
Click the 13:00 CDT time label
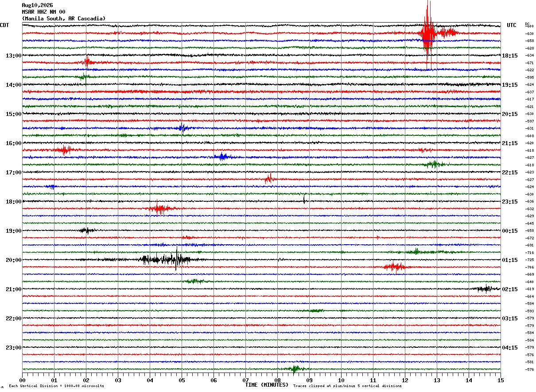[x=13, y=56]
